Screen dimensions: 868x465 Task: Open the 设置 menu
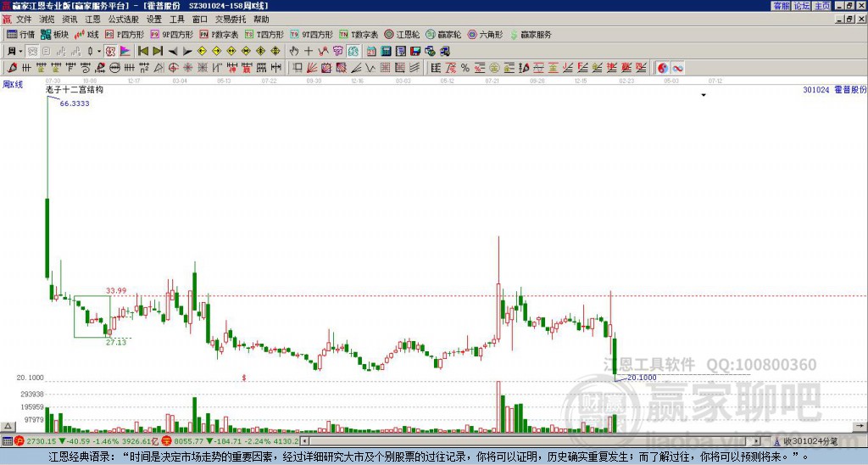[x=154, y=20]
